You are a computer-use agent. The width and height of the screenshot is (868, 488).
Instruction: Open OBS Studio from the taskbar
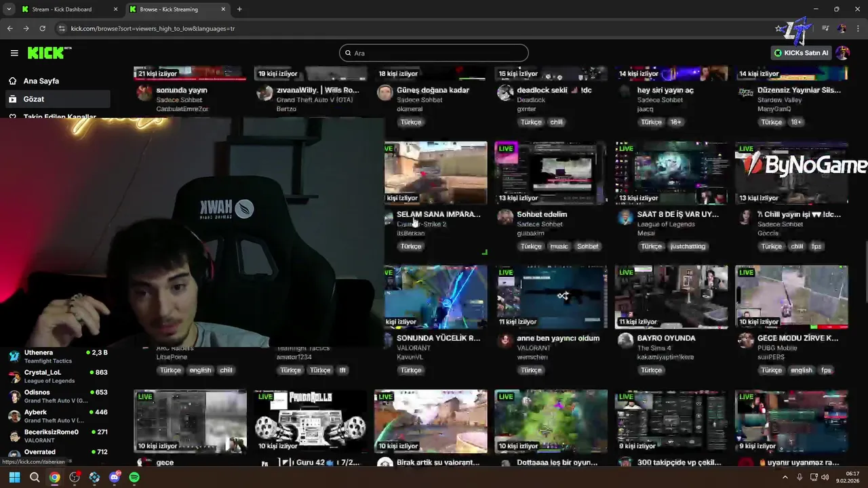(x=75, y=477)
